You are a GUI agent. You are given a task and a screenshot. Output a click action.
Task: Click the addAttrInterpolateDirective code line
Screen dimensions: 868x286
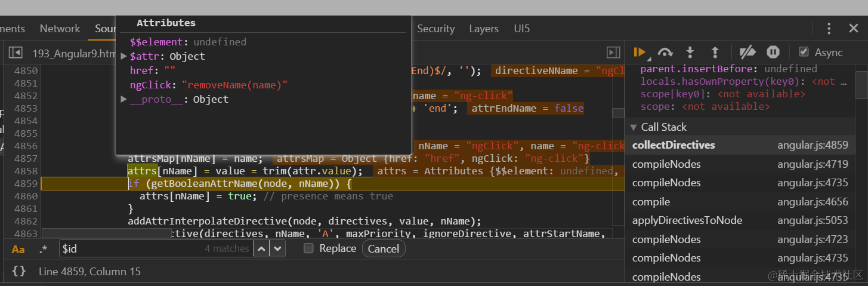(304, 221)
